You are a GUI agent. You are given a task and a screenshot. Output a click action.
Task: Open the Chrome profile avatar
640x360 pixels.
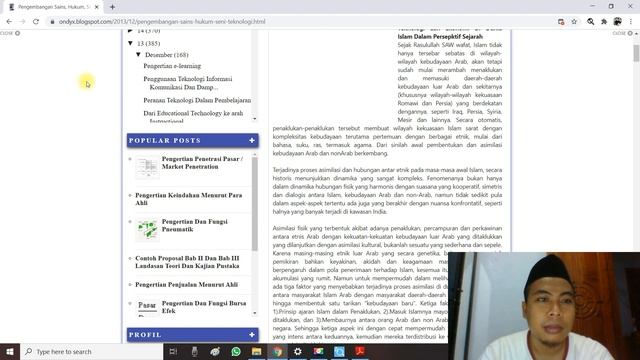[x=618, y=22]
